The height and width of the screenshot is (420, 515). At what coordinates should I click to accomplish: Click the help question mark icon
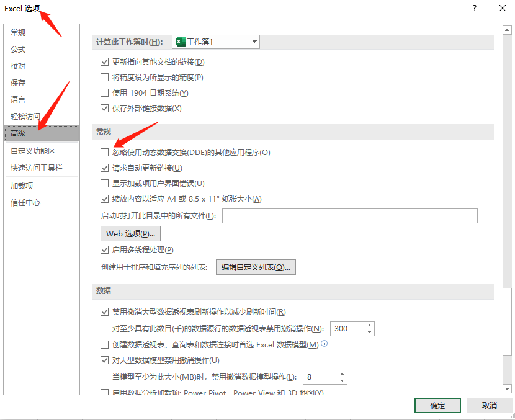click(x=475, y=8)
